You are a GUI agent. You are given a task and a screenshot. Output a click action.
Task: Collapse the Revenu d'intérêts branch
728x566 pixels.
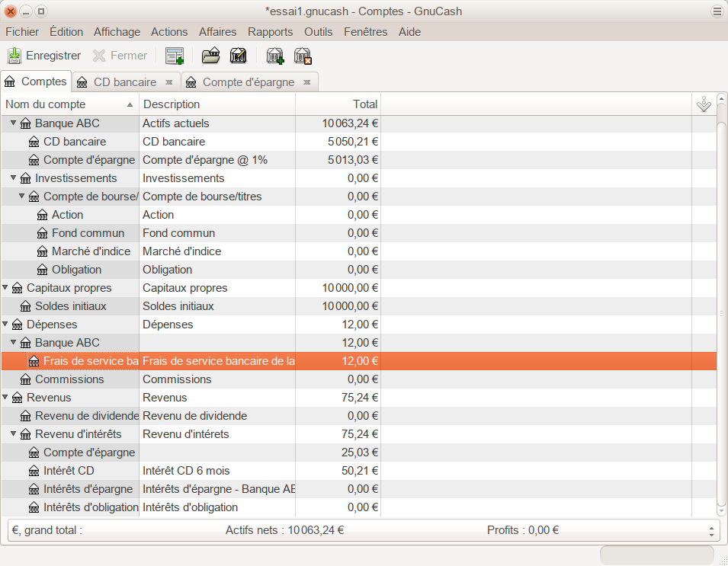tap(14, 434)
